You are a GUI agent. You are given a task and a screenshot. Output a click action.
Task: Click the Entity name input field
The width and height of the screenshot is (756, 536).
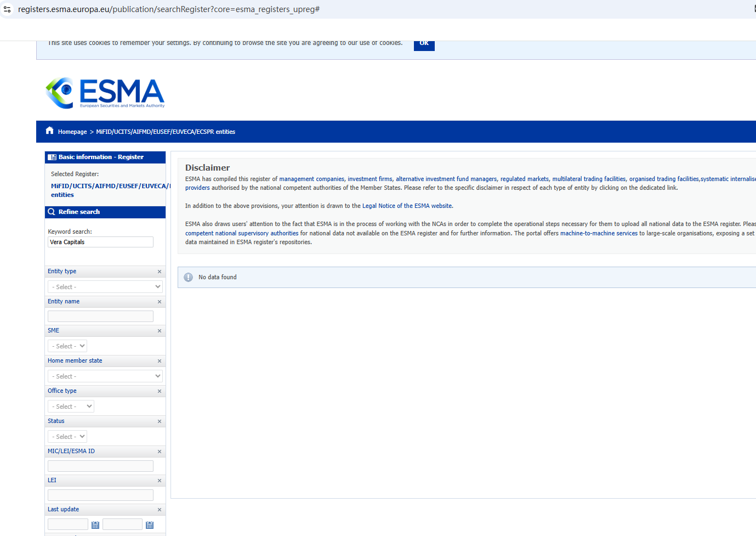pyautogui.click(x=100, y=316)
